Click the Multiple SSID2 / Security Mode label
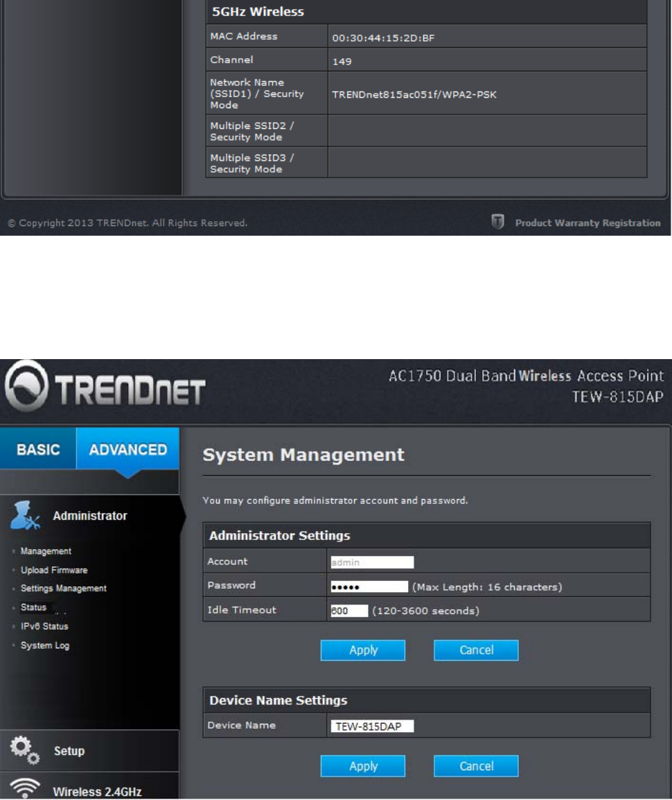The width and height of the screenshot is (672, 800). (252, 131)
